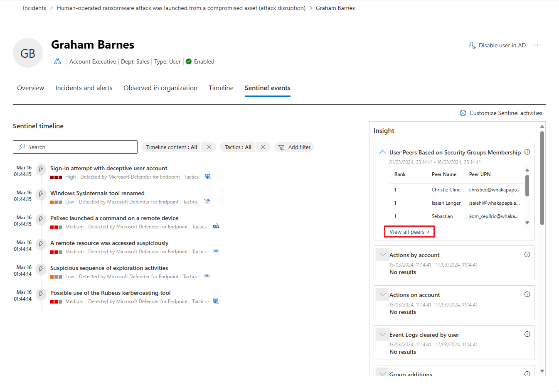
Task: Click the info icon on User Peers insight
Action: (527, 152)
